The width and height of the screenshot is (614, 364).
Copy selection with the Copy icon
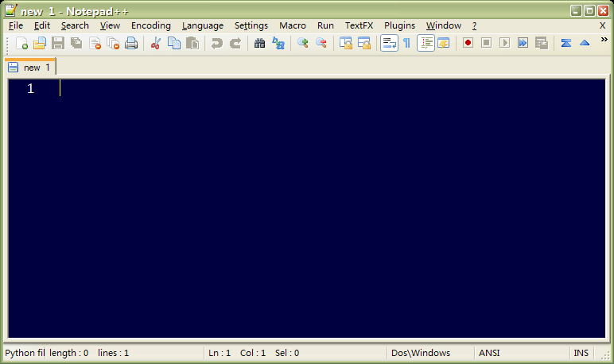click(174, 43)
